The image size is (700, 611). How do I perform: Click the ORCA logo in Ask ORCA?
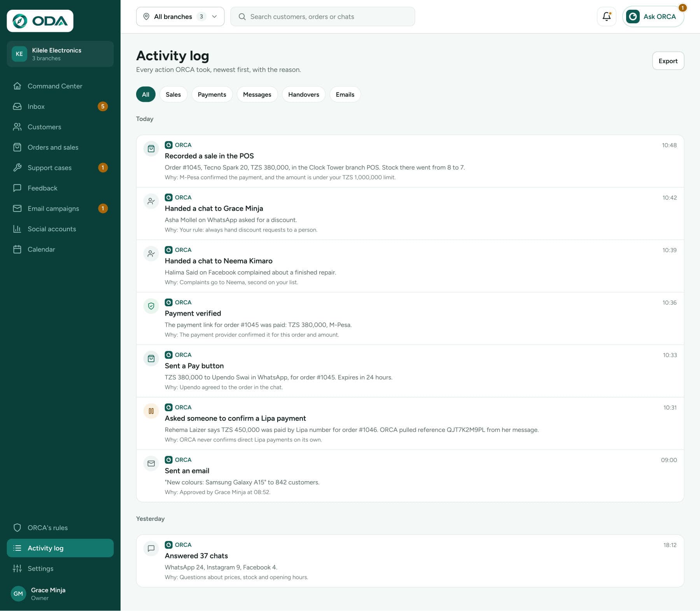[x=633, y=16]
